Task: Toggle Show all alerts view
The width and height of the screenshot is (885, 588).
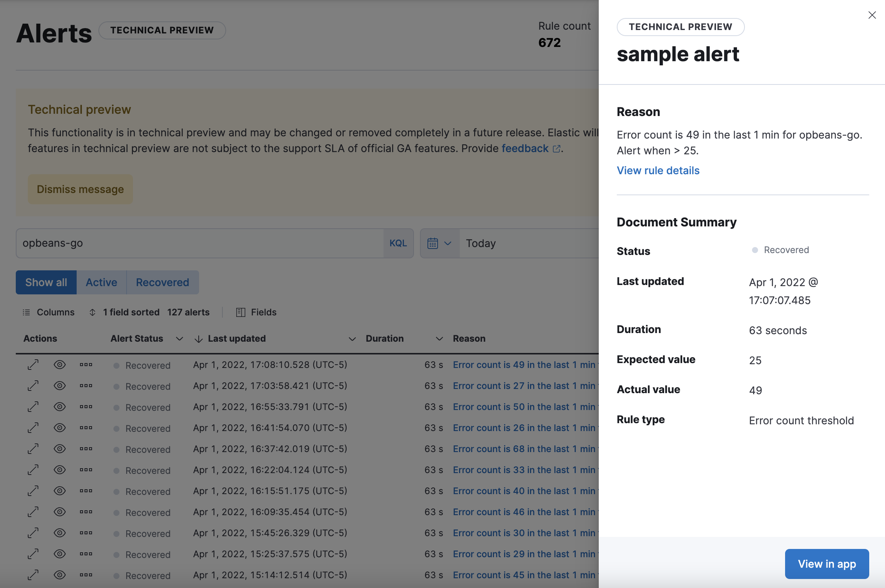Action: coord(46,282)
